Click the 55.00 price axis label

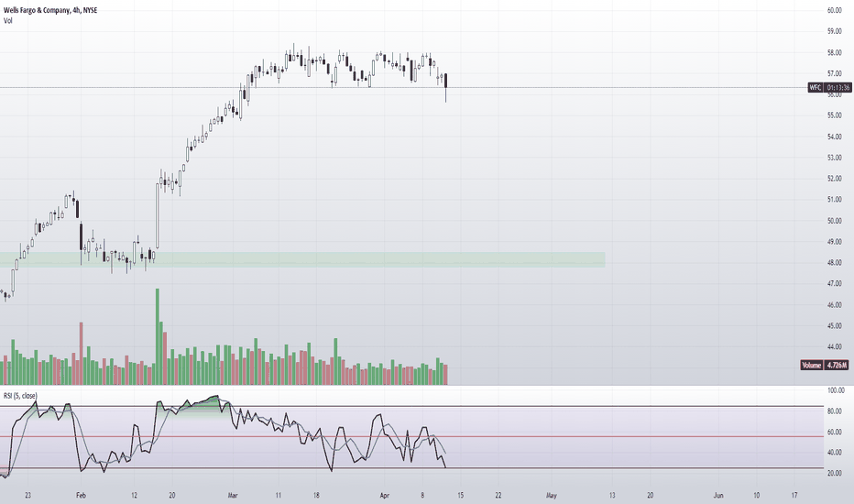pos(835,115)
